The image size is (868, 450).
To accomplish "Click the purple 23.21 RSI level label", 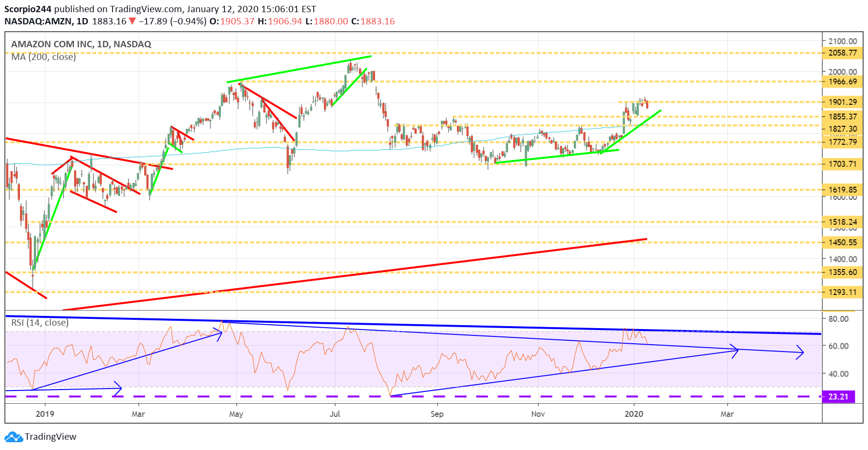I will 838,396.
